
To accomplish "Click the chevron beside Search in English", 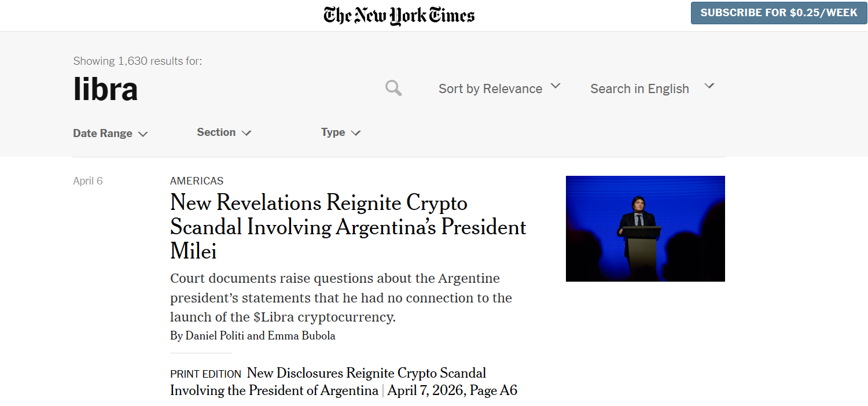I will point(709,86).
